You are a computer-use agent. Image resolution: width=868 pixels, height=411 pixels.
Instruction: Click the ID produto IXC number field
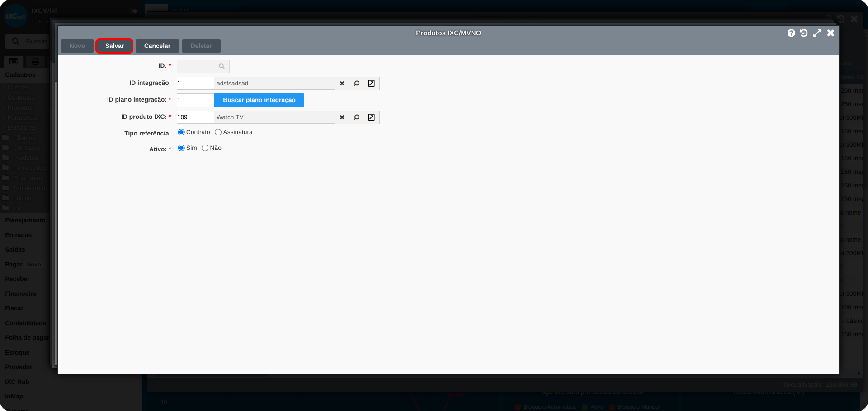click(195, 117)
